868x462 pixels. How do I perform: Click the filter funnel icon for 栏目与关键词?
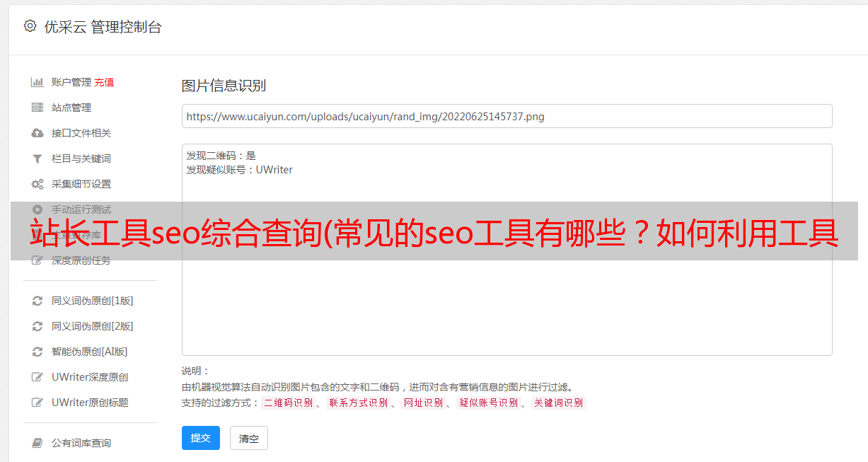click(37, 158)
